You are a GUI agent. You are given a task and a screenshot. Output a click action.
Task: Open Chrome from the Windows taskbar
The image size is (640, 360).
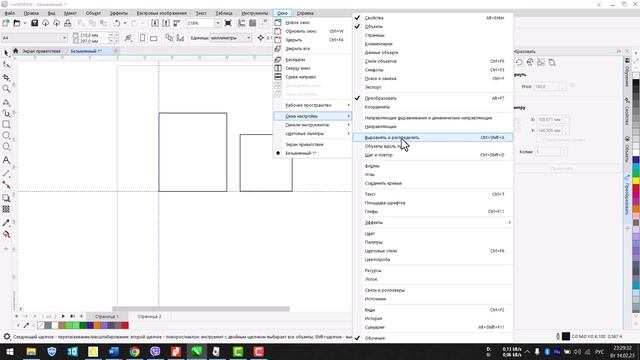tap(134, 351)
